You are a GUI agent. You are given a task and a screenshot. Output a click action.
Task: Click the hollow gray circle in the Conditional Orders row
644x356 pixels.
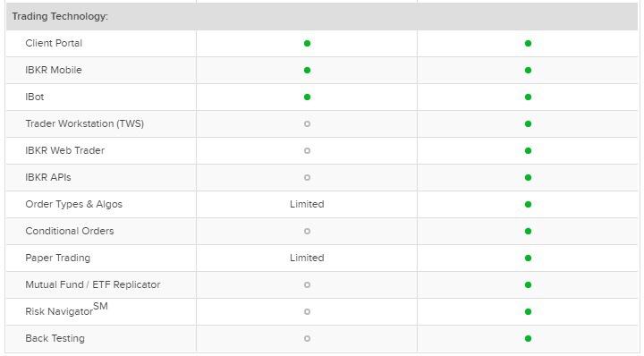click(307, 231)
